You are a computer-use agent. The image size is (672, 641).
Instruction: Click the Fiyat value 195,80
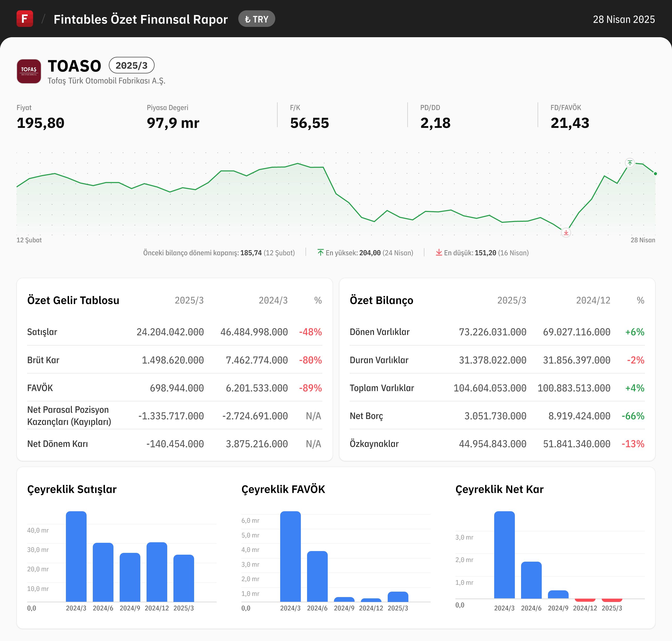coord(41,123)
